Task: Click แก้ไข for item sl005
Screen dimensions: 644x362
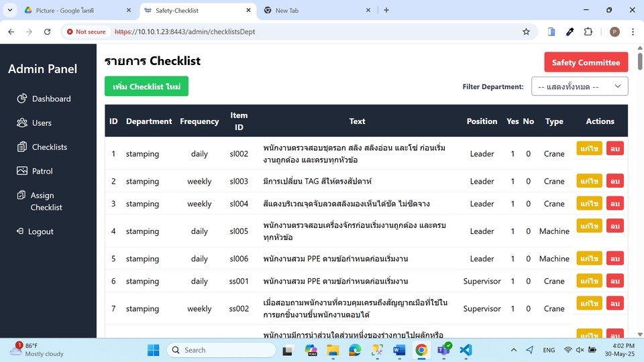Action: click(590, 226)
